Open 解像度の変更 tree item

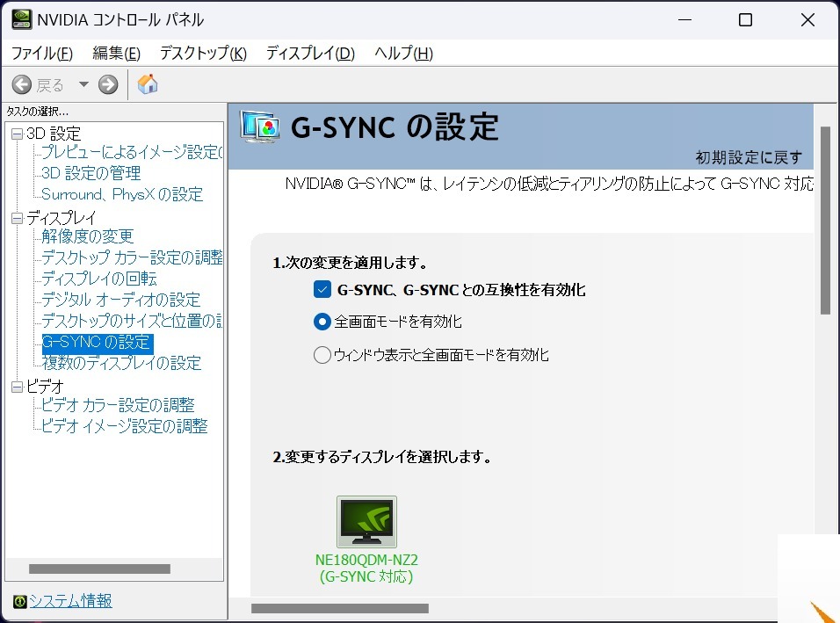tap(87, 236)
